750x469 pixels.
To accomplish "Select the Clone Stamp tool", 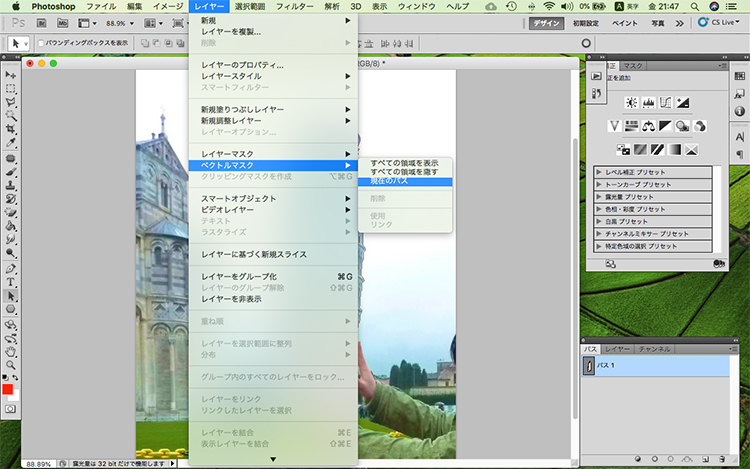I will [x=11, y=185].
